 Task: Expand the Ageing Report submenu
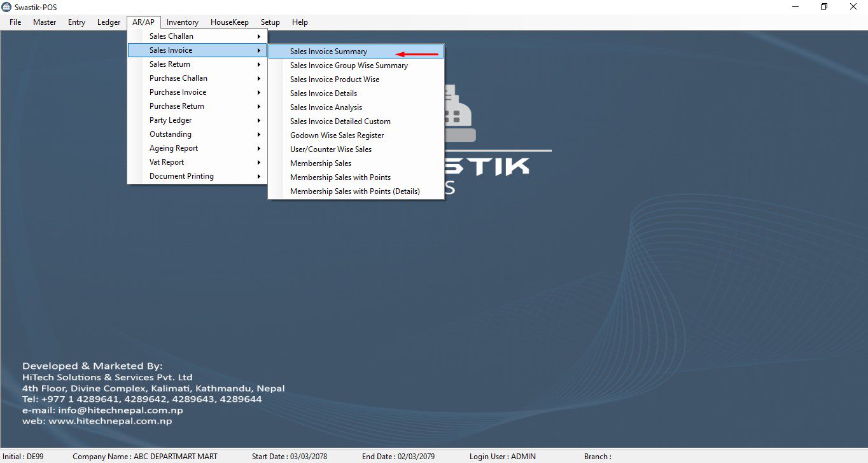(174, 148)
